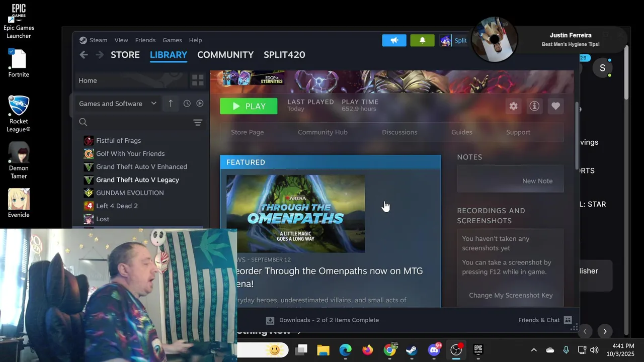Go to the LIBRARY section
This screenshot has width=644, height=362.
pyautogui.click(x=169, y=55)
